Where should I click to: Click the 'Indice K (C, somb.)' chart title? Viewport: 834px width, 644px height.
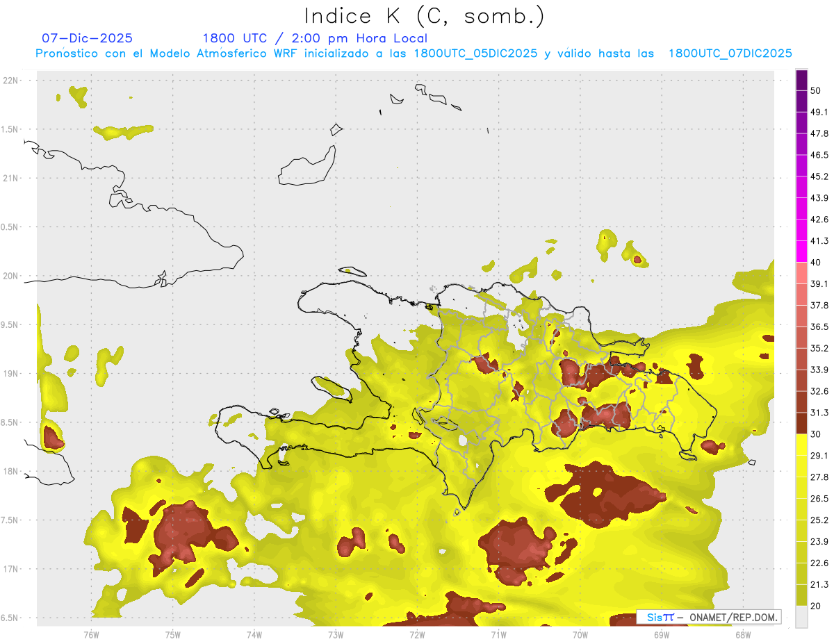click(425, 16)
